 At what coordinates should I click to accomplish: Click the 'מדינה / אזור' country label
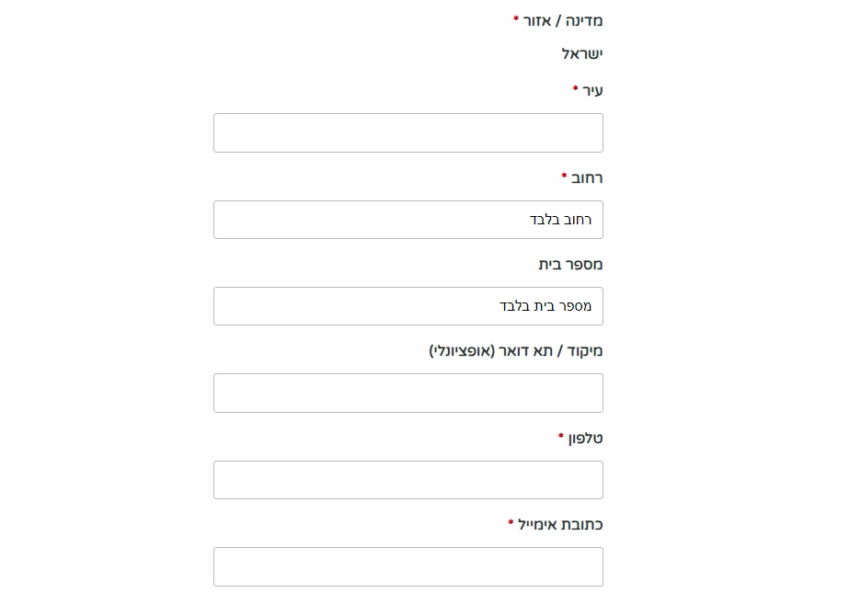(563, 20)
